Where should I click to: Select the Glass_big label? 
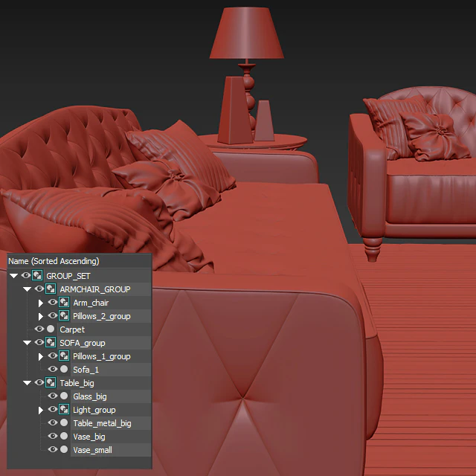(x=90, y=396)
